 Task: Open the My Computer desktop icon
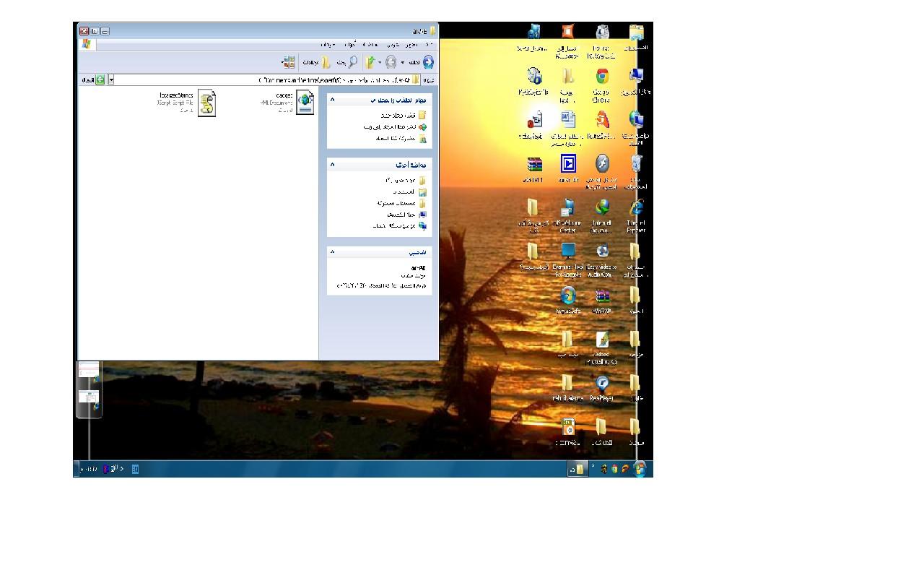[x=636, y=76]
